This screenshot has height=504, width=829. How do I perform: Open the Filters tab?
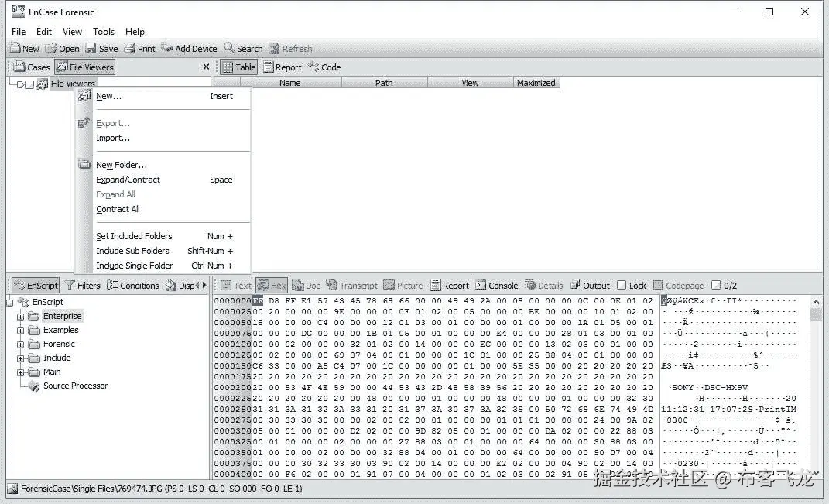83,286
